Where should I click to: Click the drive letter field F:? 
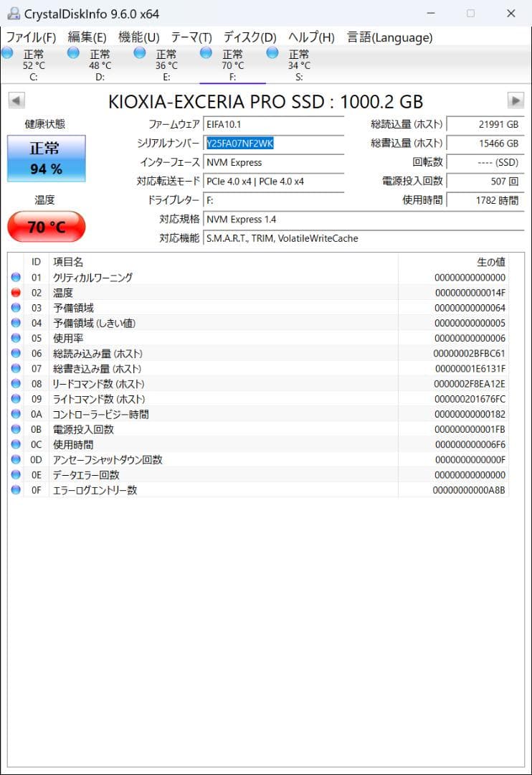(274, 200)
